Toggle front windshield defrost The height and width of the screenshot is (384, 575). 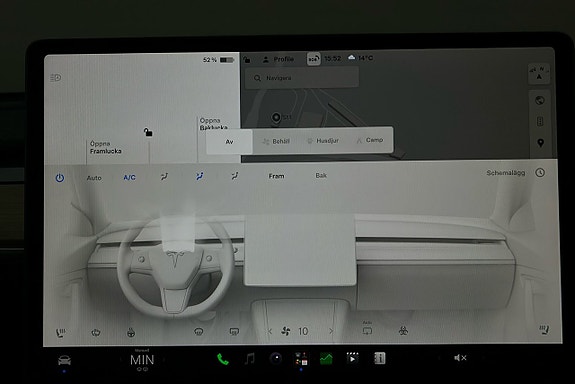point(199,332)
